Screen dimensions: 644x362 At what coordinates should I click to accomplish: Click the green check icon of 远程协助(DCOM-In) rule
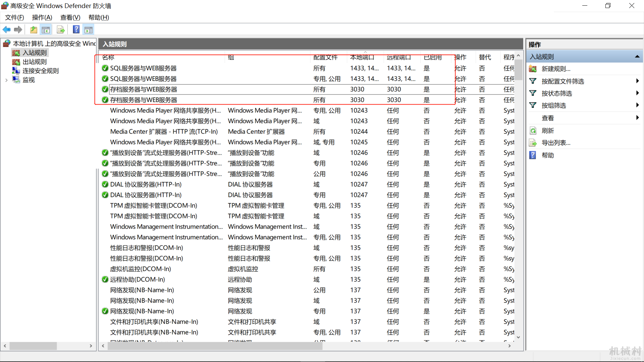(105, 280)
